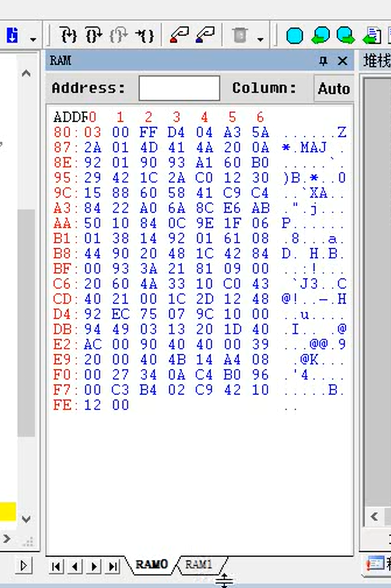Image resolution: width=391 pixels, height=588 pixels.
Task: Click the left panel vertical scrollbar thumb
Action: click(26, 322)
